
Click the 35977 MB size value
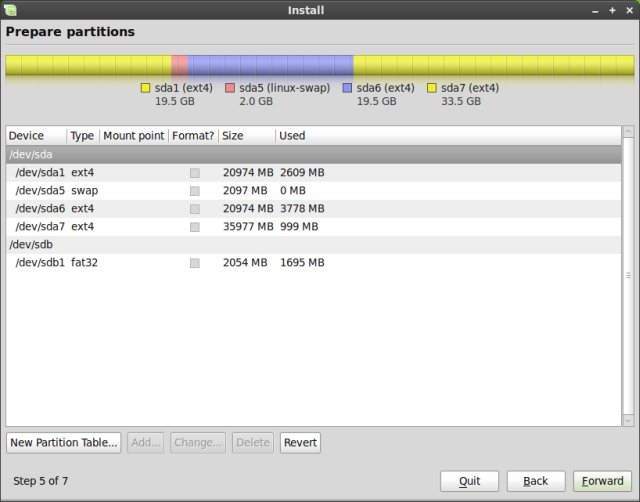point(248,227)
